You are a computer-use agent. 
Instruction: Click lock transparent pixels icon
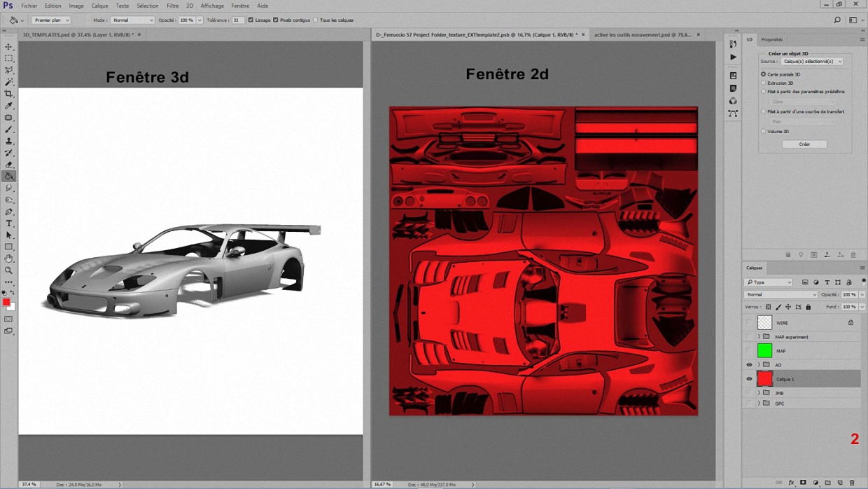coord(768,307)
